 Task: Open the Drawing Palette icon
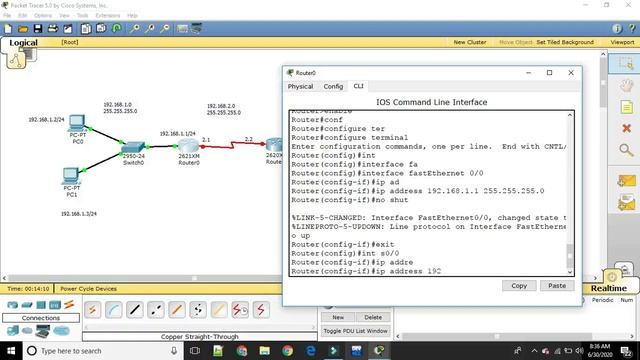coord(182,29)
